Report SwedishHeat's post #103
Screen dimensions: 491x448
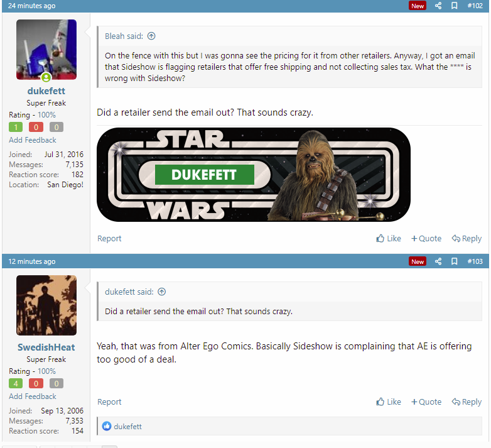click(x=109, y=402)
